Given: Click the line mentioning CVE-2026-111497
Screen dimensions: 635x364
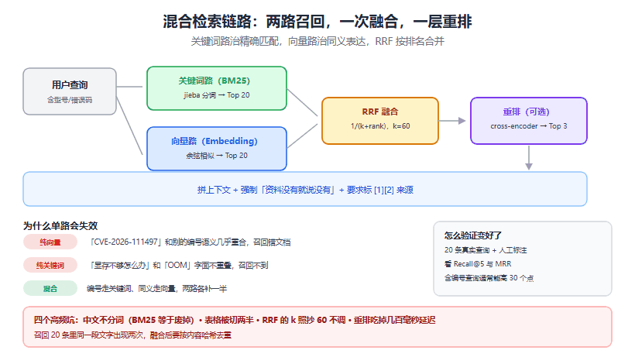Looking at the screenshot, I should click(189, 242).
